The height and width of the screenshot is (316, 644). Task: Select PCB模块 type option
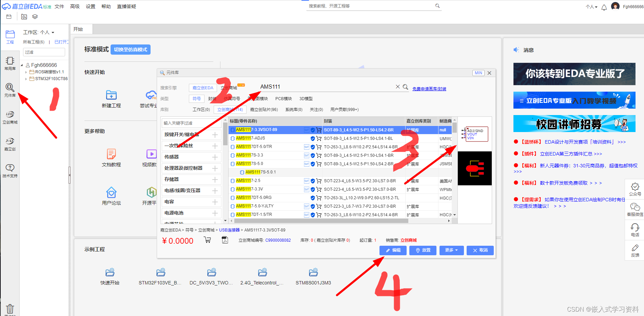[x=284, y=99]
